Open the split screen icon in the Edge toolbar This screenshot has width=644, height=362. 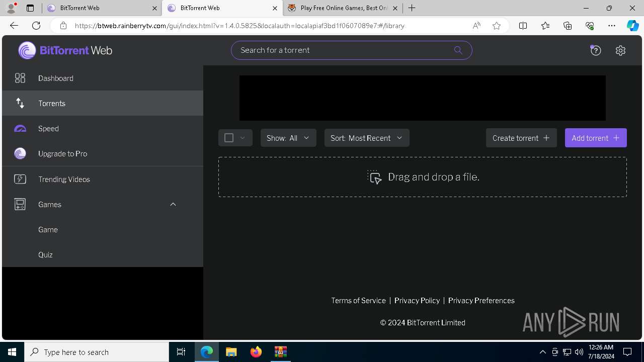click(x=523, y=26)
